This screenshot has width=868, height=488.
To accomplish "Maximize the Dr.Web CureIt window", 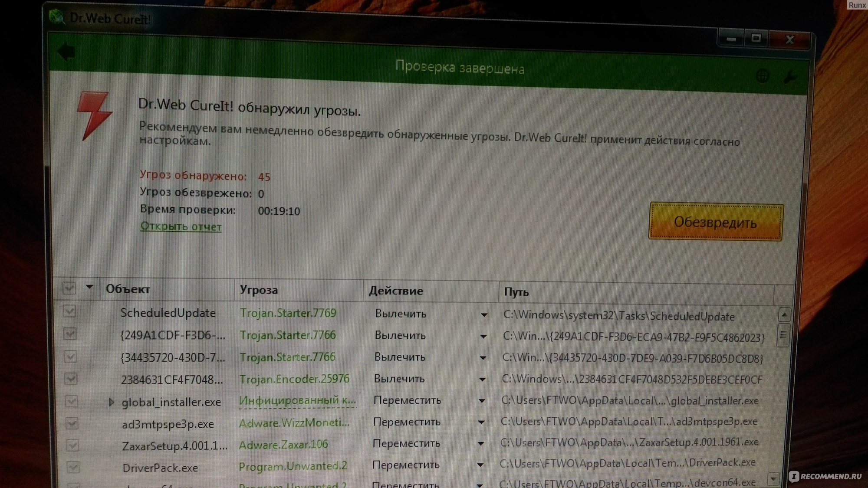I will pos(756,39).
